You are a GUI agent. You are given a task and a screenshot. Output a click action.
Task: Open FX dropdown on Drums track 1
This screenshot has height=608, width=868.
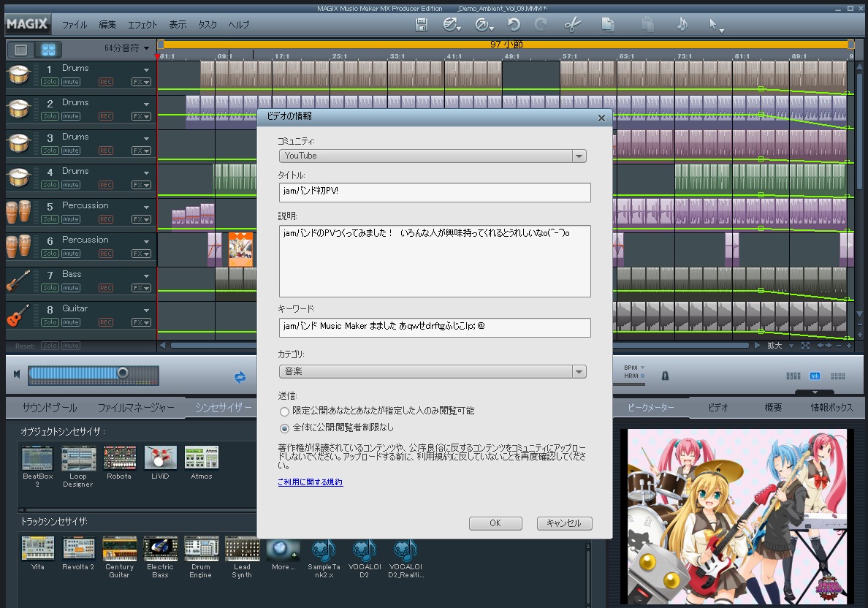[141, 82]
